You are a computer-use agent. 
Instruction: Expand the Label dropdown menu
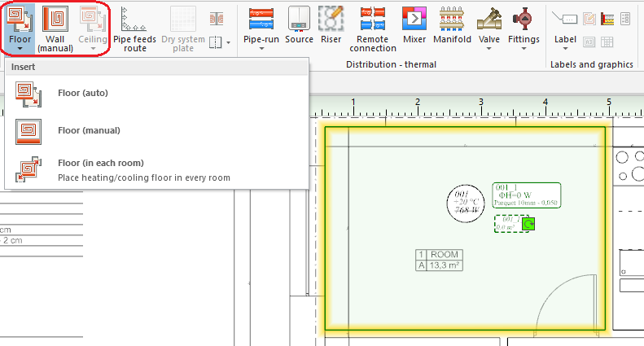(x=564, y=48)
